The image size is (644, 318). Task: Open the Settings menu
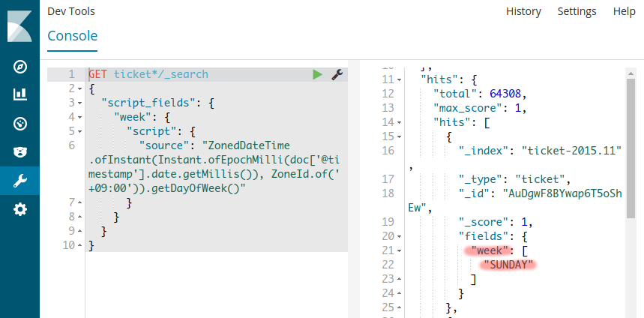coord(577,11)
